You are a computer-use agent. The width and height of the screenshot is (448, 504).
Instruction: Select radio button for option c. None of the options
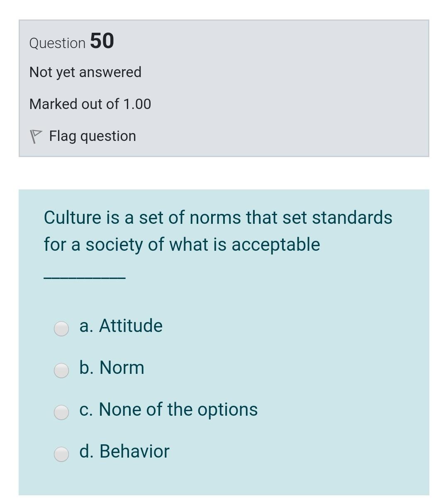click(61, 413)
